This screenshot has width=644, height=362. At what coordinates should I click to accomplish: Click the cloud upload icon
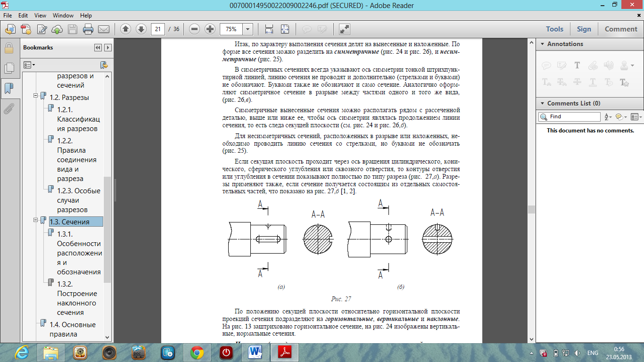tap(57, 29)
